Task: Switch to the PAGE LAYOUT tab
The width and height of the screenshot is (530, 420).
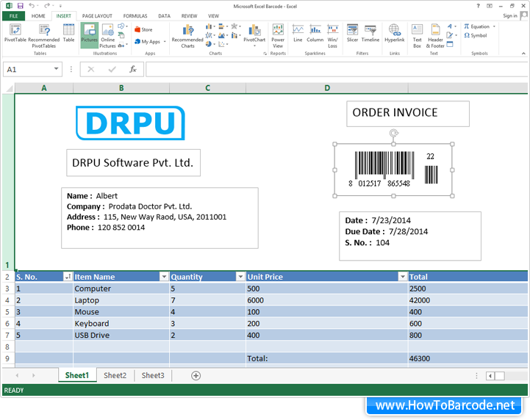Action: tap(97, 16)
